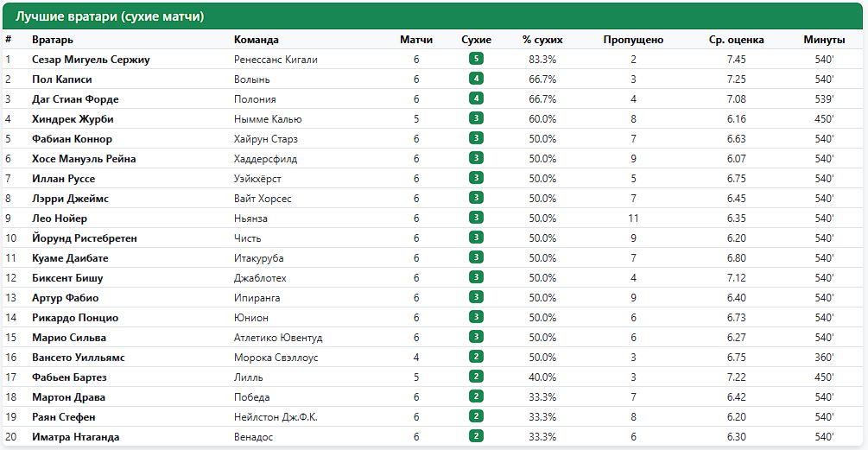This screenshot has height=450, width=868.
Task: Sort table by % сухих header
Action: pyautogui.click(x=542, y=39)
